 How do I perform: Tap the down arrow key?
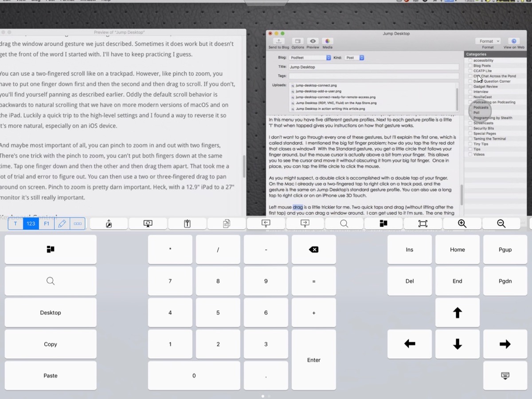click(x=458, y=344)
